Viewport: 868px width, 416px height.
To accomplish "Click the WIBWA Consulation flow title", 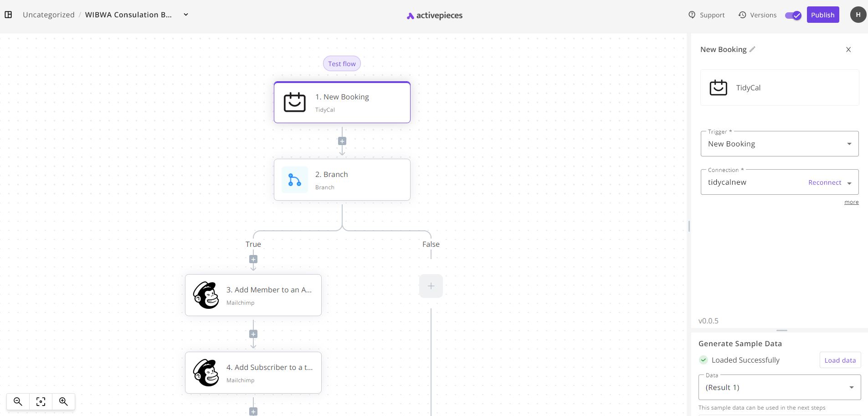I will [x=128, y=15].
